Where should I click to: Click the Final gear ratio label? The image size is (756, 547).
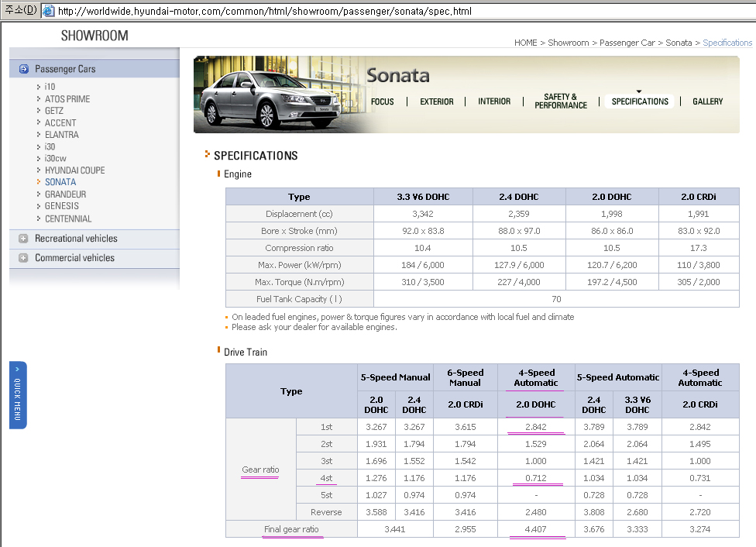click(x=291, y=529)
